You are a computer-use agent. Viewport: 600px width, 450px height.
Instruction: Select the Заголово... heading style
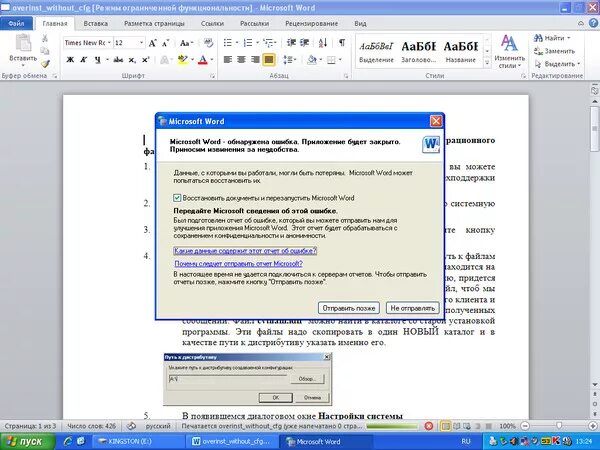click(418, 52)
